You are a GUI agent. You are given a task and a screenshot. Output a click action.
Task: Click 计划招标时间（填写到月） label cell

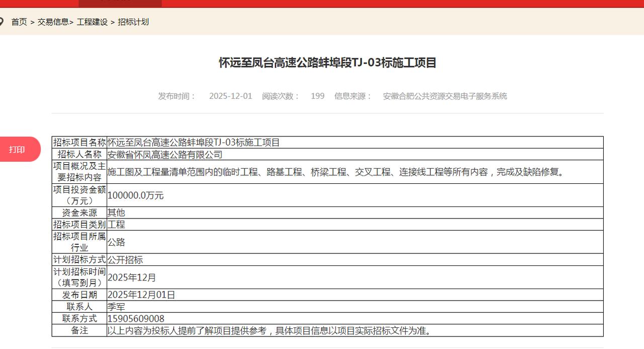point(79,277)
